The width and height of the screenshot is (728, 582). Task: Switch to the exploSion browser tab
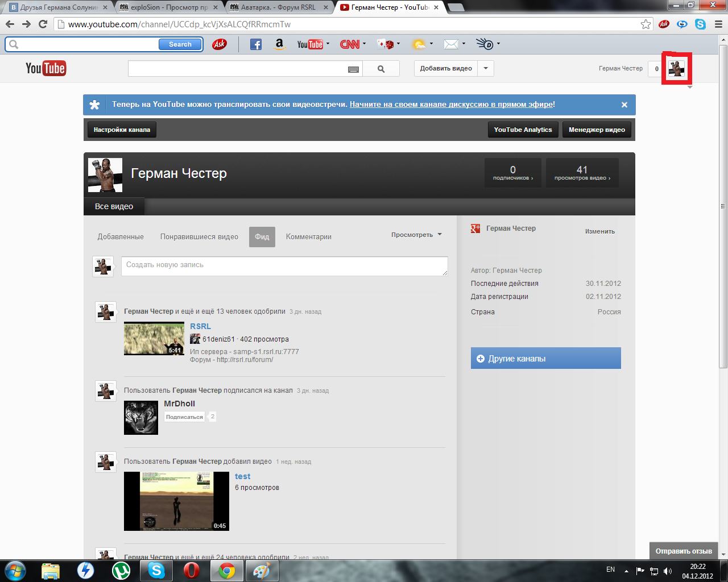coord(169,7)
